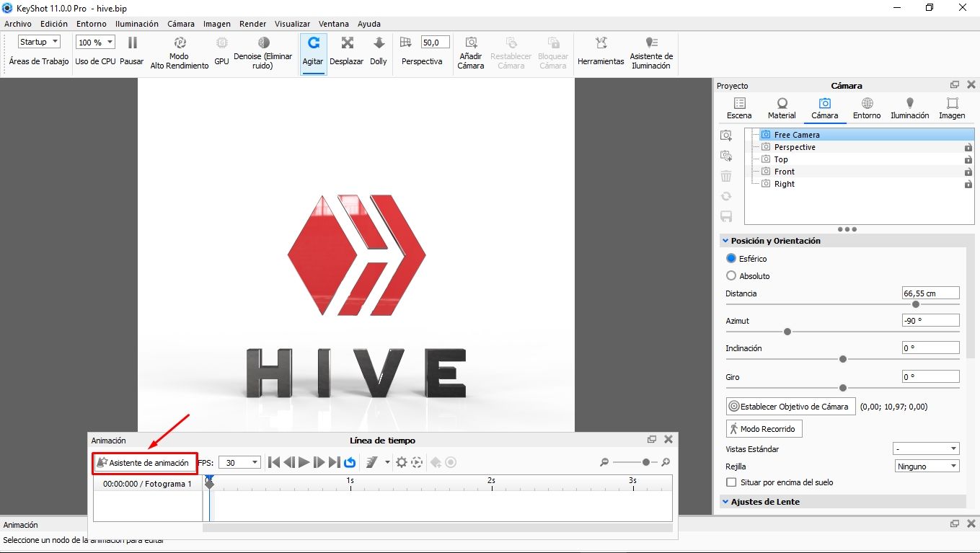This screenshot has width=980, height=553.
Task: Click the Asistente de animación button
Action: tap(144, 463)
